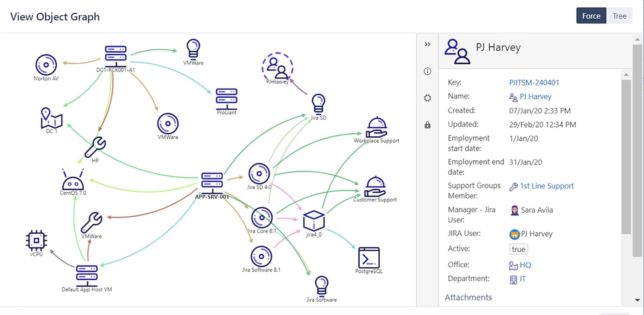The image size is (644, 315).
Task: Select the DC1-RCK001-A1 server node
Action: 116,56
